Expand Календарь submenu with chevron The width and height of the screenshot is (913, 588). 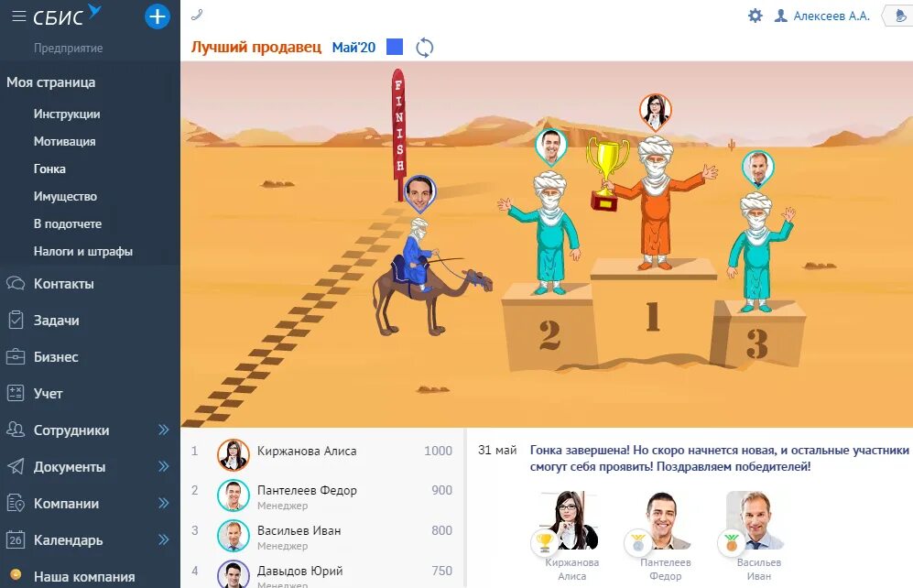tap(164, 540)
